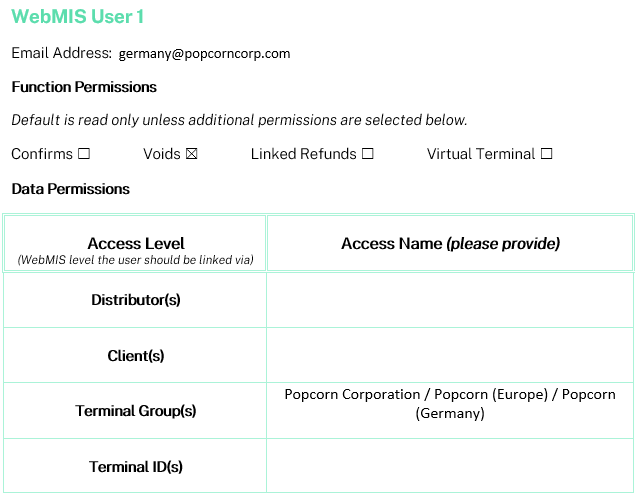
Task: Select the Terminal Group(s) Popcorn Corporation entry
Action: pos(450,404)
